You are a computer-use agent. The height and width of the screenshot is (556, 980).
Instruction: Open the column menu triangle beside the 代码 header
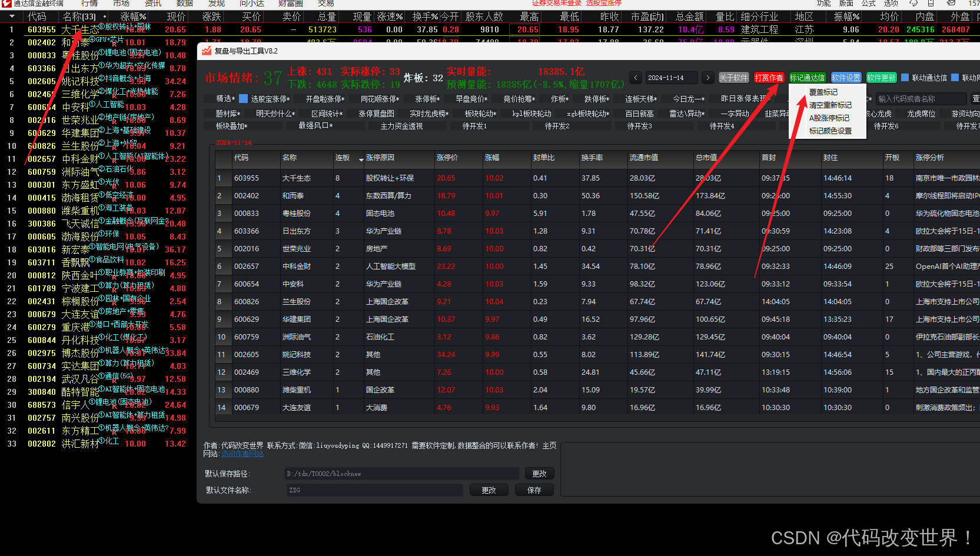tap(12, 16)
